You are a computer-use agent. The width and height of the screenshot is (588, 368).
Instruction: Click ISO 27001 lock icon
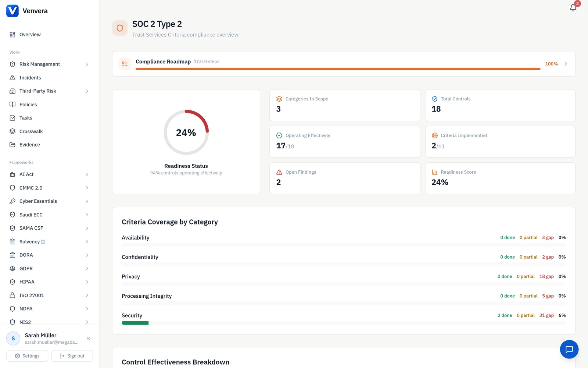coord(12,296)
